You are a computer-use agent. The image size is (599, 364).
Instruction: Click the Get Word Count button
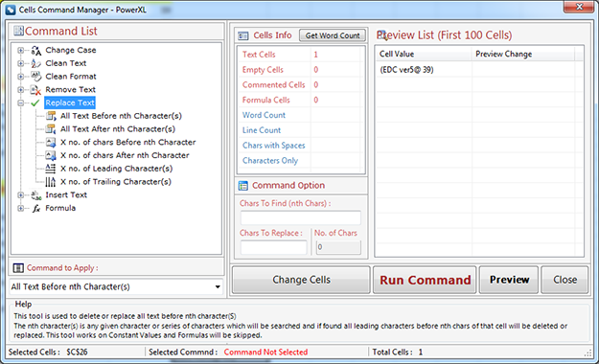(x=333, y=35)
